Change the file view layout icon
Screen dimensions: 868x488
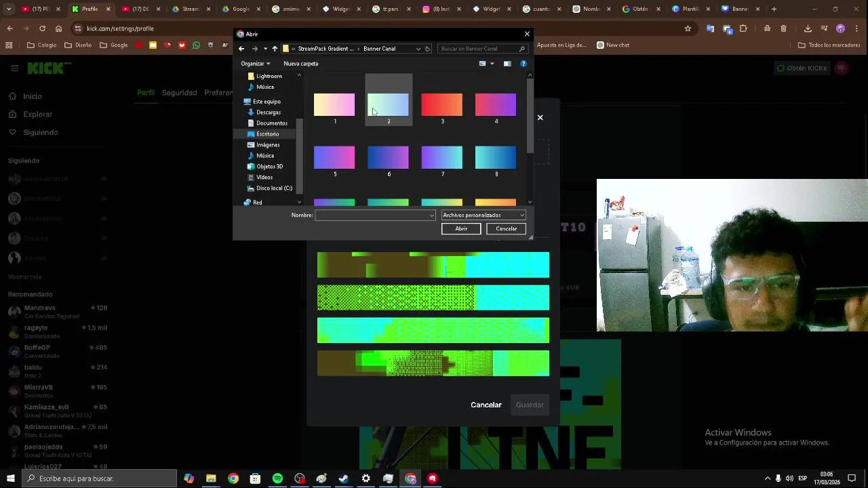[x=483, y=64]
